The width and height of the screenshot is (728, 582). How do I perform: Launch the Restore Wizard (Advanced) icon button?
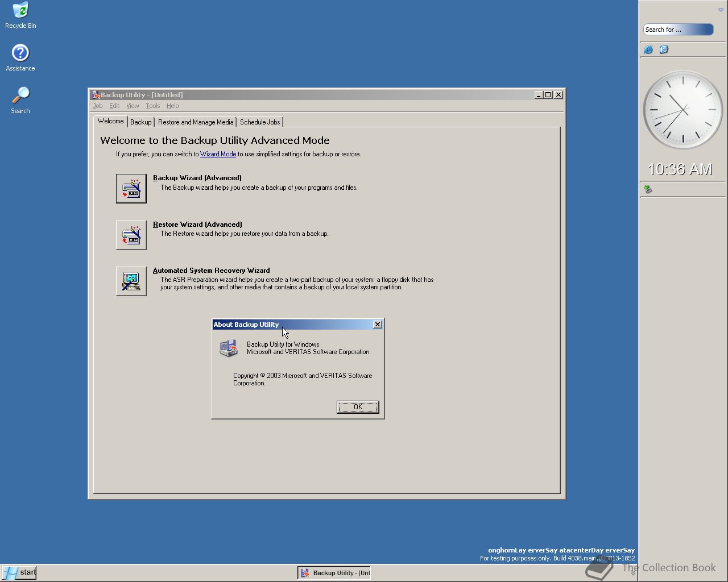[x=131, y=235]
